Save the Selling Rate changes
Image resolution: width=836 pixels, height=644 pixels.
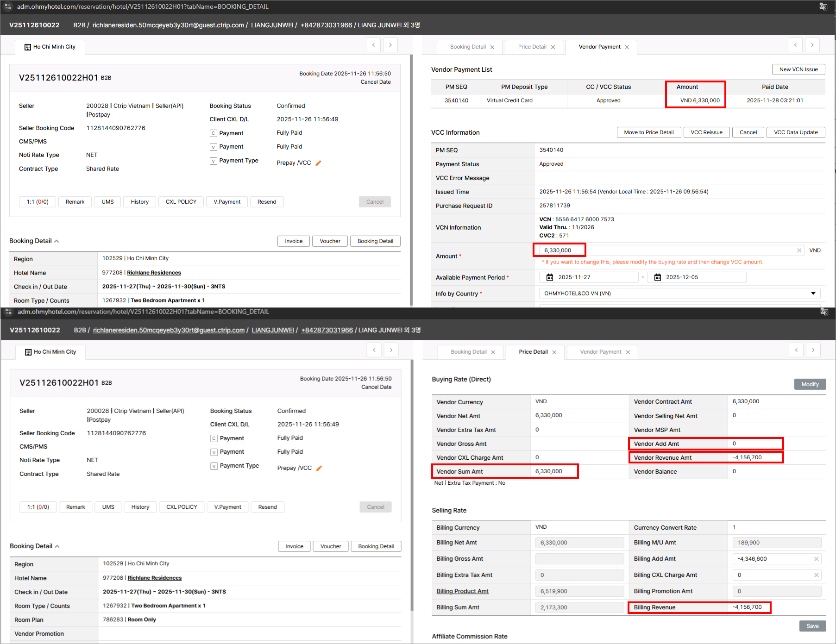812,626
